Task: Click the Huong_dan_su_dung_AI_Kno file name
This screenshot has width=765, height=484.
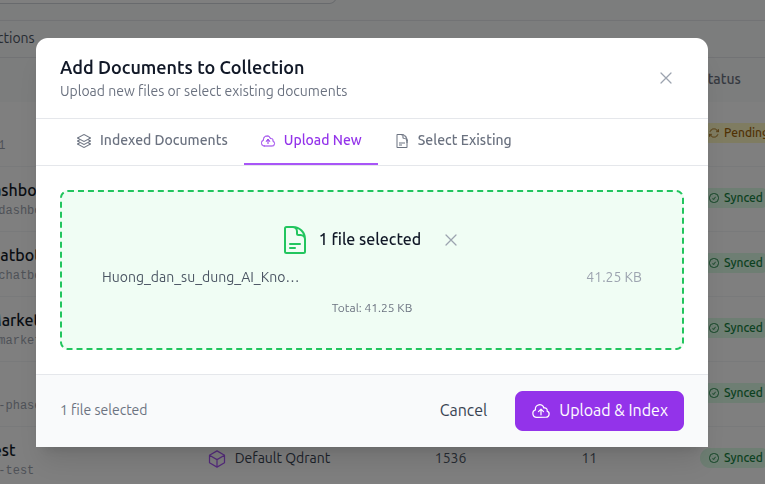Action: tap(200, 277)
